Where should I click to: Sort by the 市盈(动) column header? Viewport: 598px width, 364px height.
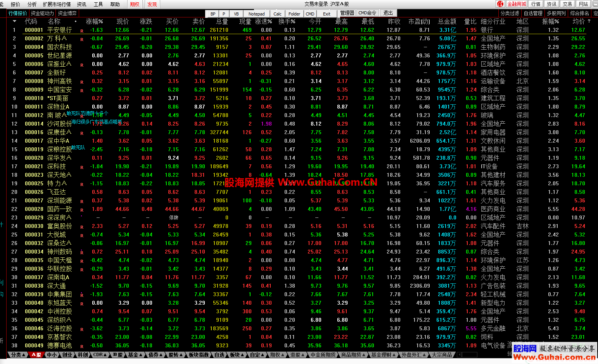click(419, 21)
